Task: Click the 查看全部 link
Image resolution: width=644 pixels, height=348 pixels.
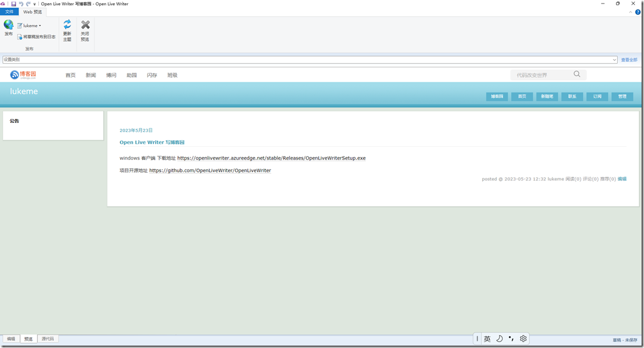Action: pyautogui.click(x=629, y=60)
